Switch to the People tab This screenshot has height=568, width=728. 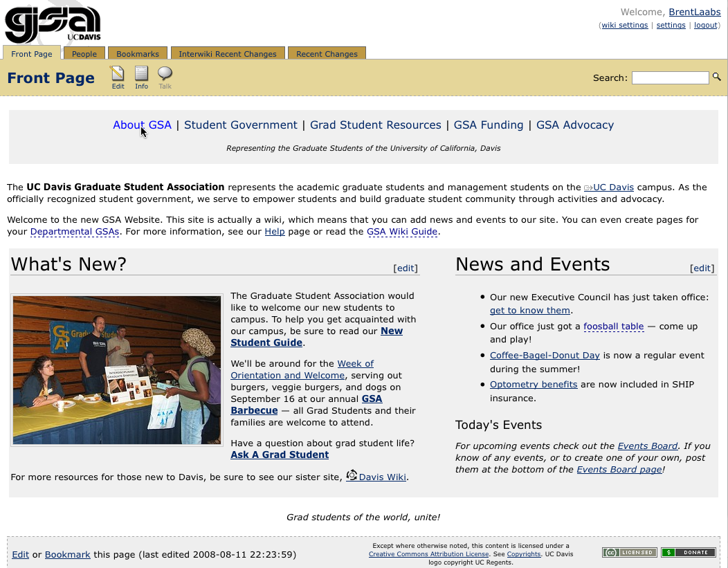[84, 54]
